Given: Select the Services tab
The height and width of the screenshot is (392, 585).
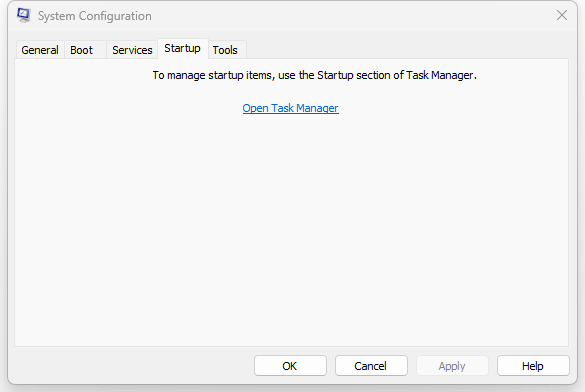Looking at the screenshot, I should [132, 50].
